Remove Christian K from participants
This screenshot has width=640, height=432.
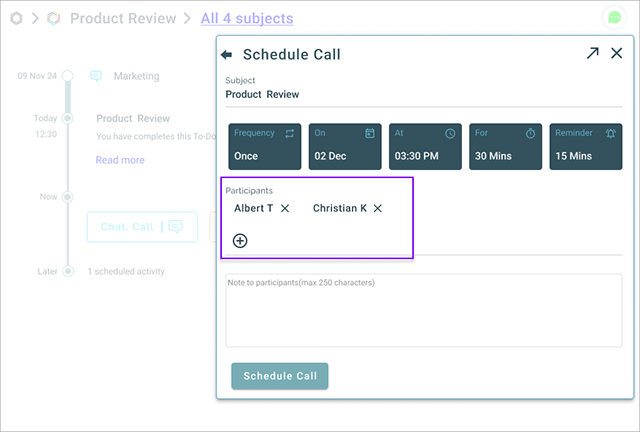pos(378,209)
